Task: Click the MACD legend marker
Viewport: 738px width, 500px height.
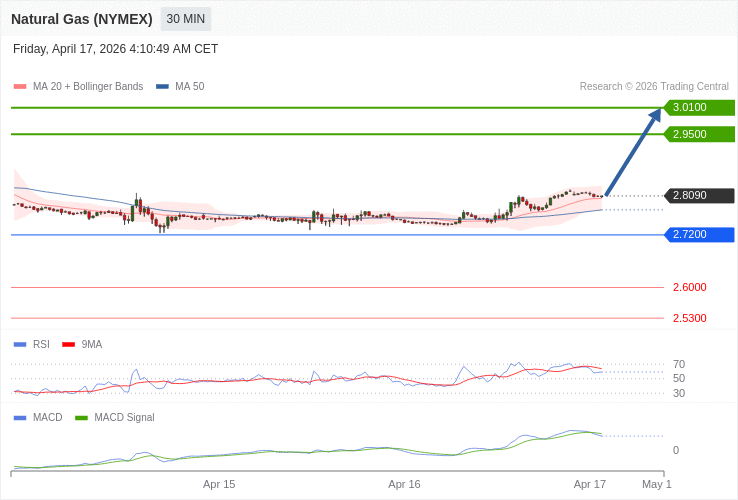Action: tap(20, 417)
